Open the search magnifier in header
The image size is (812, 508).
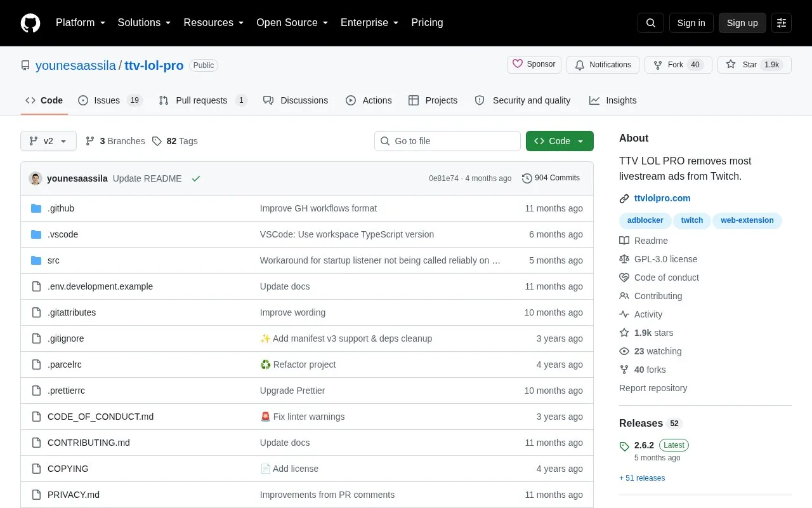[x=651, y=23]
